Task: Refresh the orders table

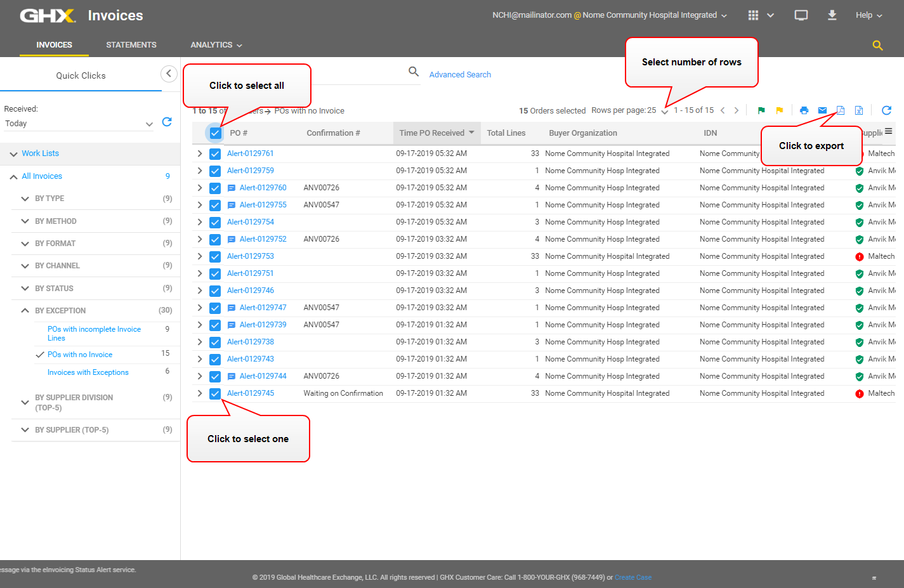Action: click(x=886, y=110)
